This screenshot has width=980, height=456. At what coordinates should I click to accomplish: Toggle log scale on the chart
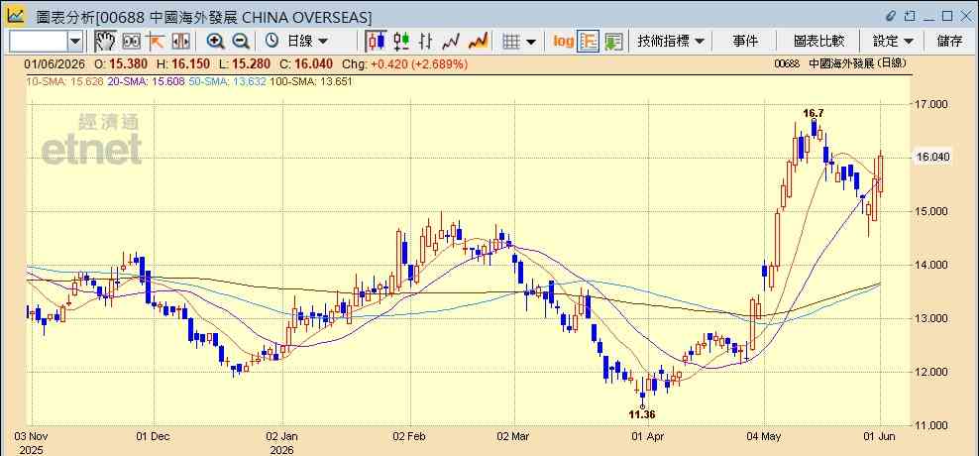point(563,42)
